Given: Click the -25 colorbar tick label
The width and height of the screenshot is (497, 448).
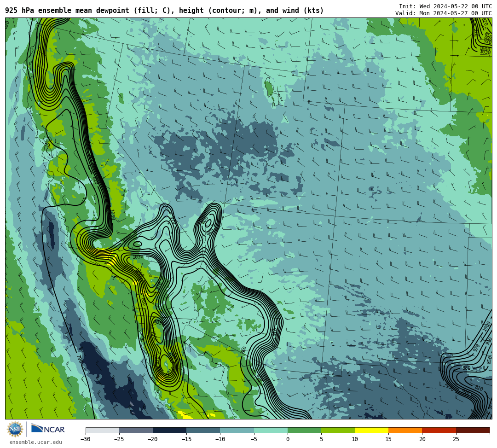Looking at the screenshot, I should pyautogui.click(x=119, y=439).
